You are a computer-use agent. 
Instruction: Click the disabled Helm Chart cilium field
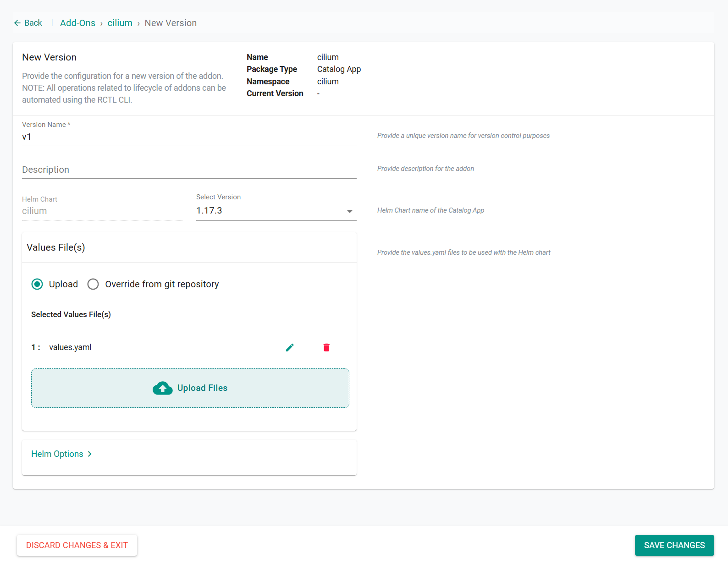coord(102,211)
